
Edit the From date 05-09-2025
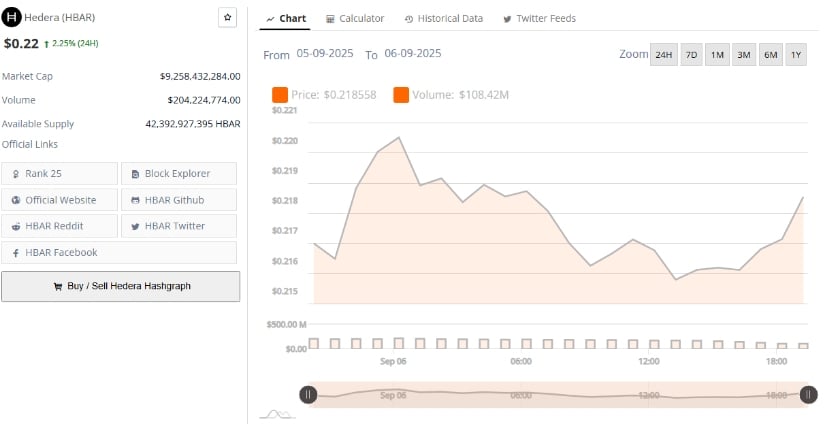tap(325, 54)
